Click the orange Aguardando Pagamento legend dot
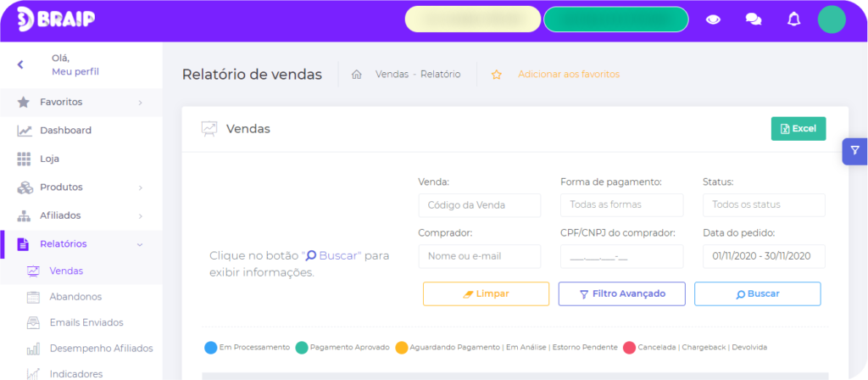Viewport: 868px width, 380px height. pyautogui.click(x=401, y=348)
